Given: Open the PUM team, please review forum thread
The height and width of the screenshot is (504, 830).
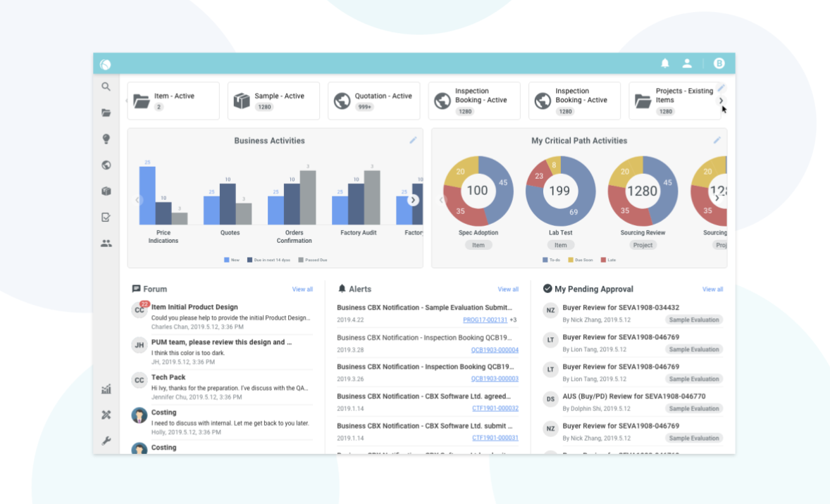Looking at the screenshot, I should (x=221, y=342).
